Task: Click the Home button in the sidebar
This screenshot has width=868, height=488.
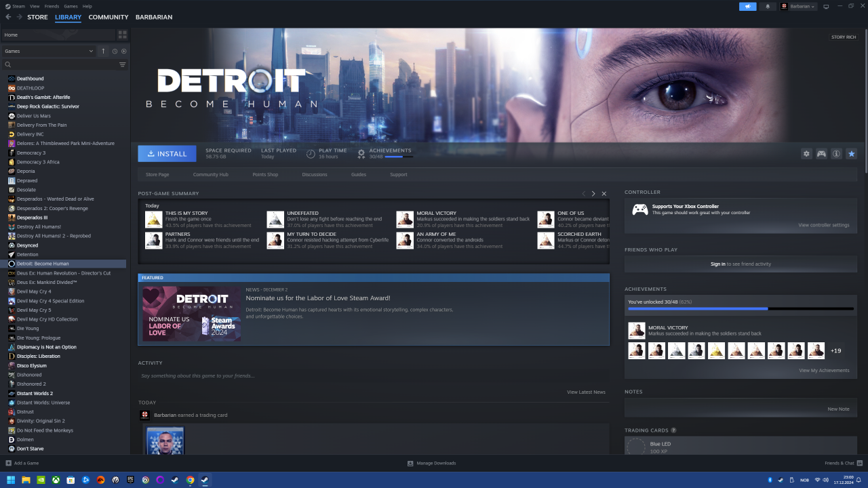Action: coord(58,35)
